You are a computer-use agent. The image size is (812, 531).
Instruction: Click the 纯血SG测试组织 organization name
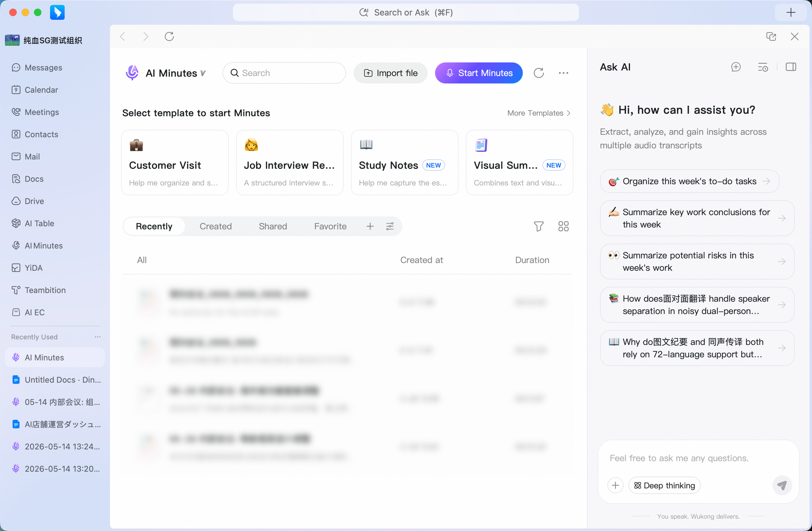point(53,41)
